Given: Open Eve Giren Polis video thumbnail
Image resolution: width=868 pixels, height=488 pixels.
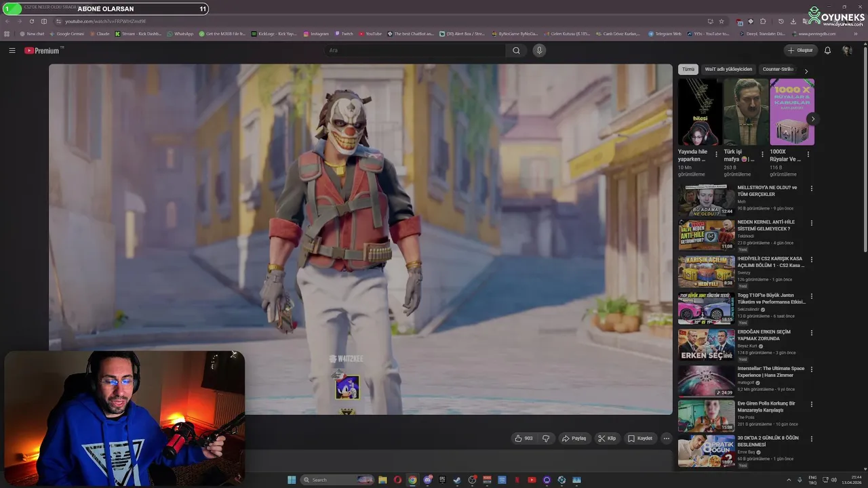Looking at the screenshot, I should (706, 415).
